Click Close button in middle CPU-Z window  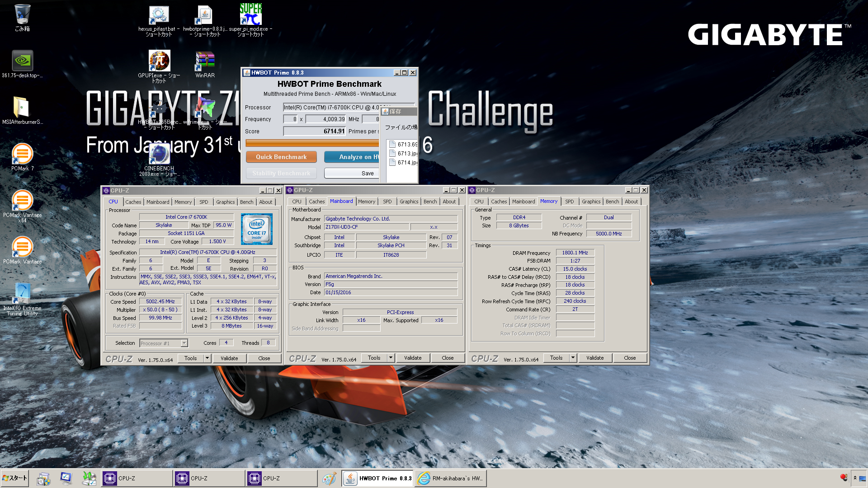click(x=448, y=357)
